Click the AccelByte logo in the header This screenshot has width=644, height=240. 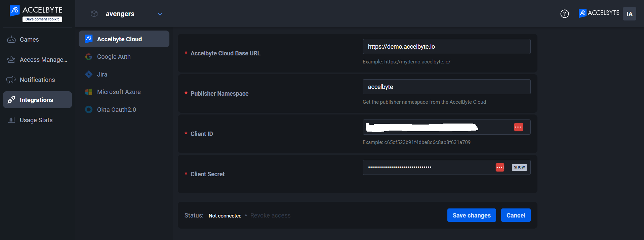[599, 13]
